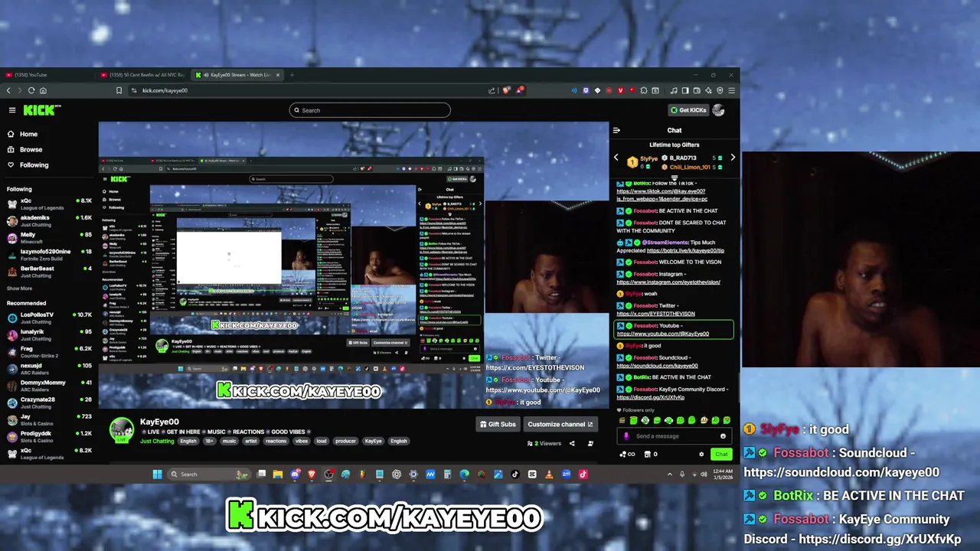Toggle the browser sidebar panel
This screenshot has height=551, width=980.
pos(685,90)
